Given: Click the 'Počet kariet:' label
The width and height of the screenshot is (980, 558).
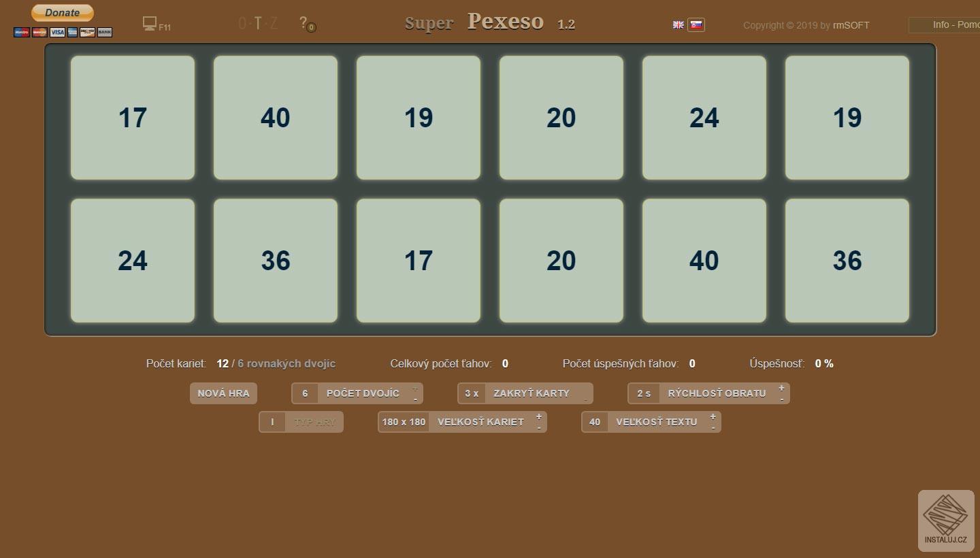Looking at the screenshot, I should pyautogui.click(x=176, y=364).
